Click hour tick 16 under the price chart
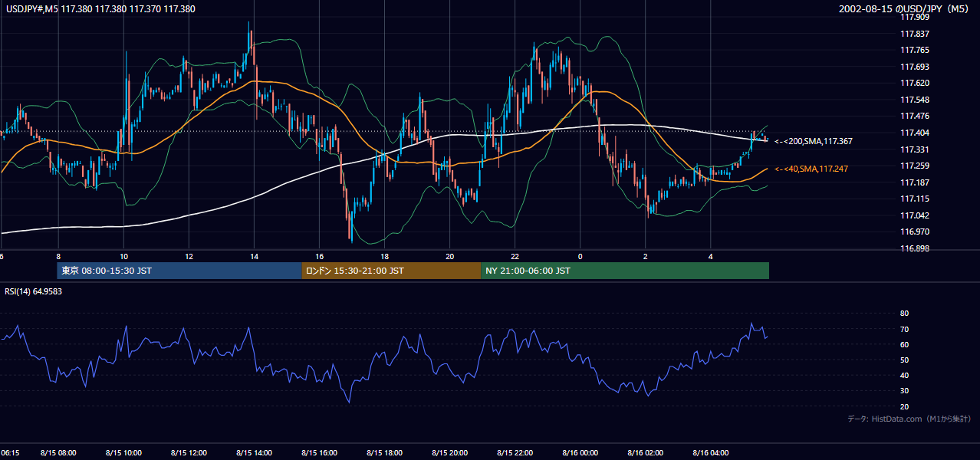 [319, 257]
